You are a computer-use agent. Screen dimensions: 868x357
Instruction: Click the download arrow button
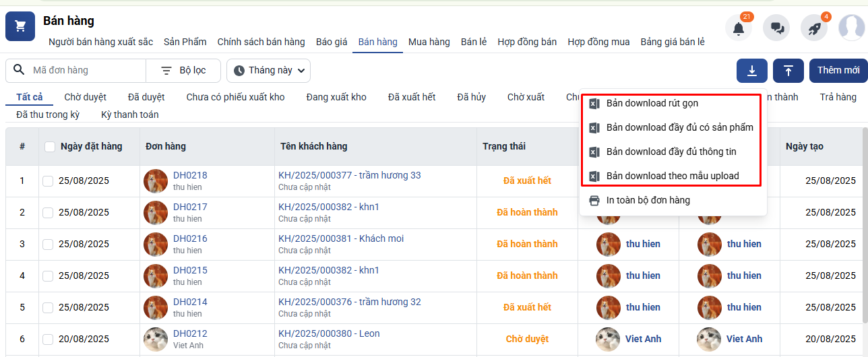752,71
